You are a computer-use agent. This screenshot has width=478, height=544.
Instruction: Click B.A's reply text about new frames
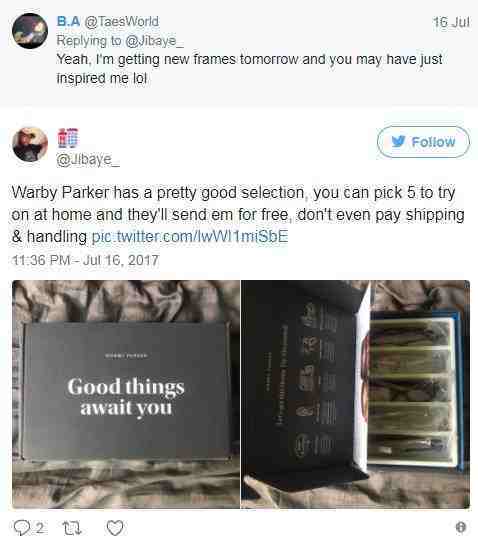coord(249,69)
